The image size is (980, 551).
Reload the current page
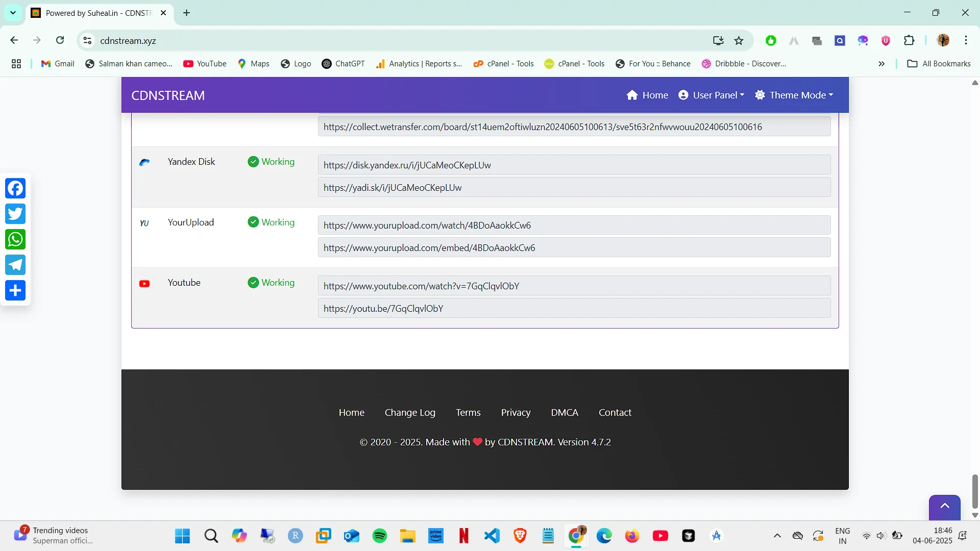(60, 40)
